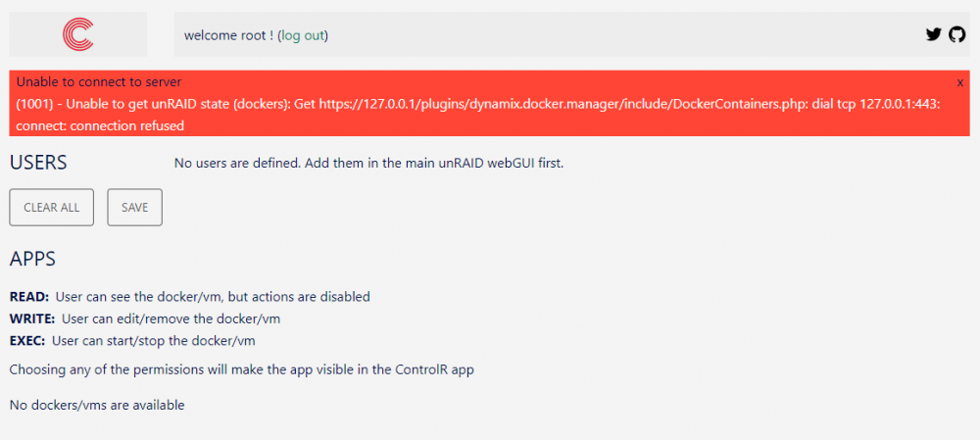
Task: Click the log out link
Action: point(303,35)
